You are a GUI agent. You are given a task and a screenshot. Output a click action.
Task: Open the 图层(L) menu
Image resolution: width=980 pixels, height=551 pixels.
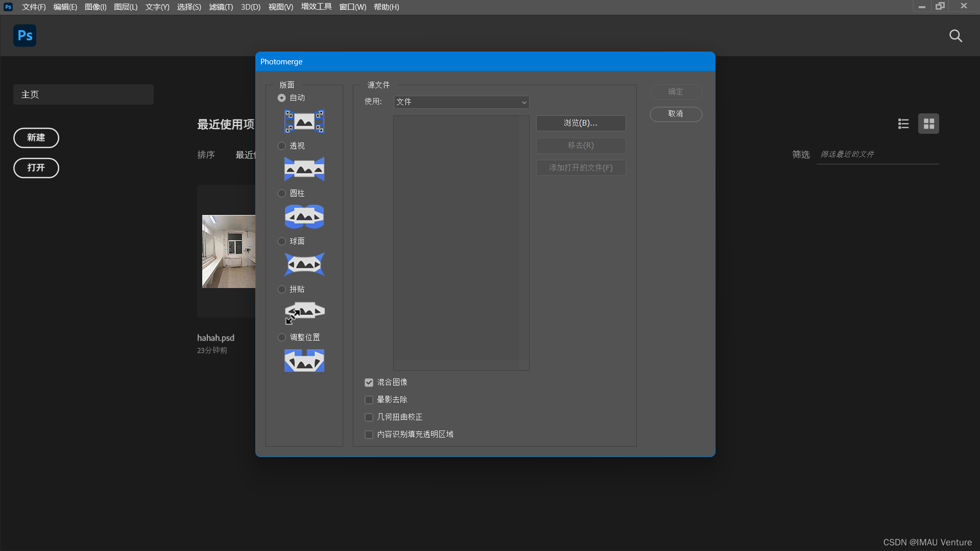[x=126, y=7]
